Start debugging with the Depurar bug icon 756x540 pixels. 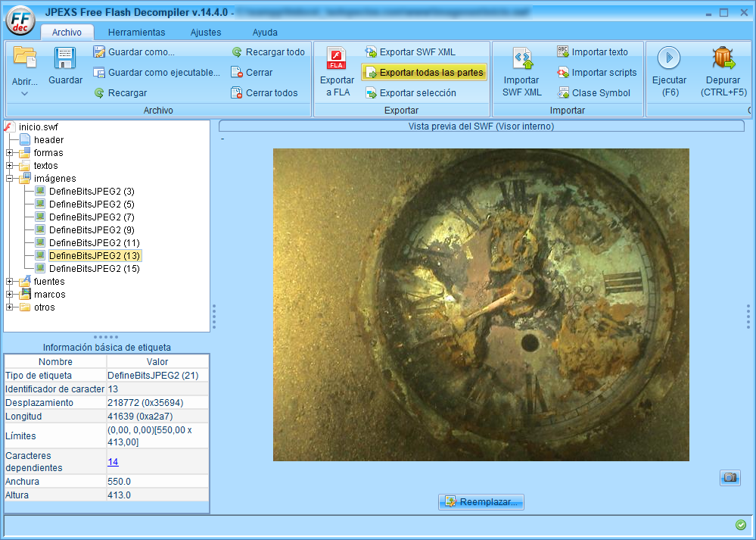(x=723, y=59)
